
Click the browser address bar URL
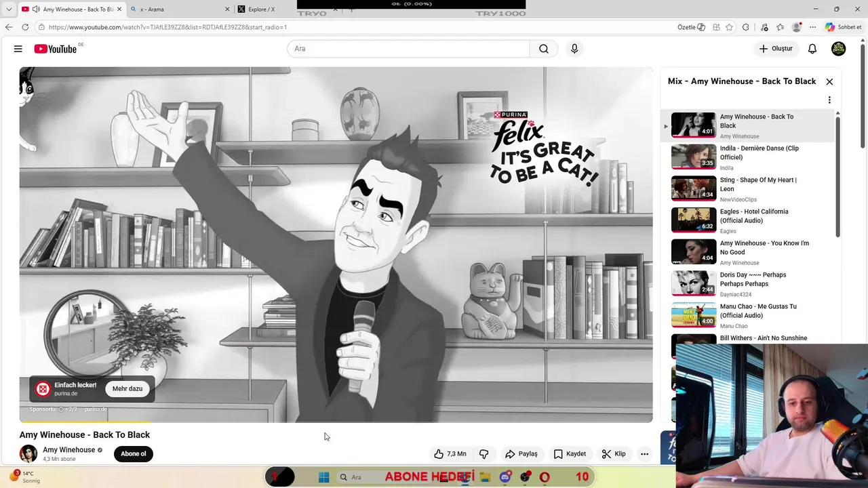point(167,27)
